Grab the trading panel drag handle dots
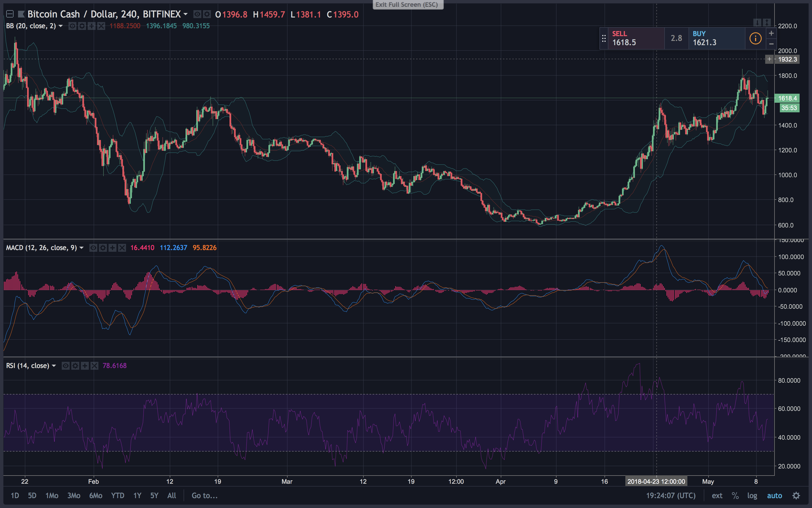 (x=604, y=38)
